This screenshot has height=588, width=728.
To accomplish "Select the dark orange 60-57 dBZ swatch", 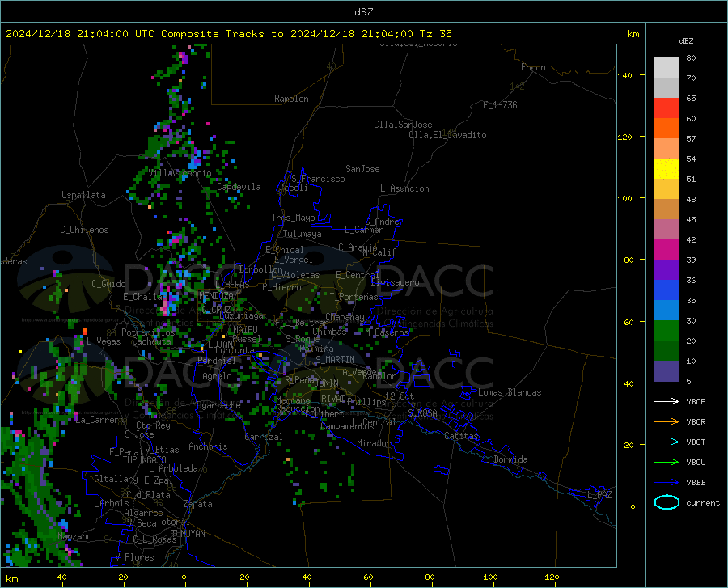I will [667, 129].
